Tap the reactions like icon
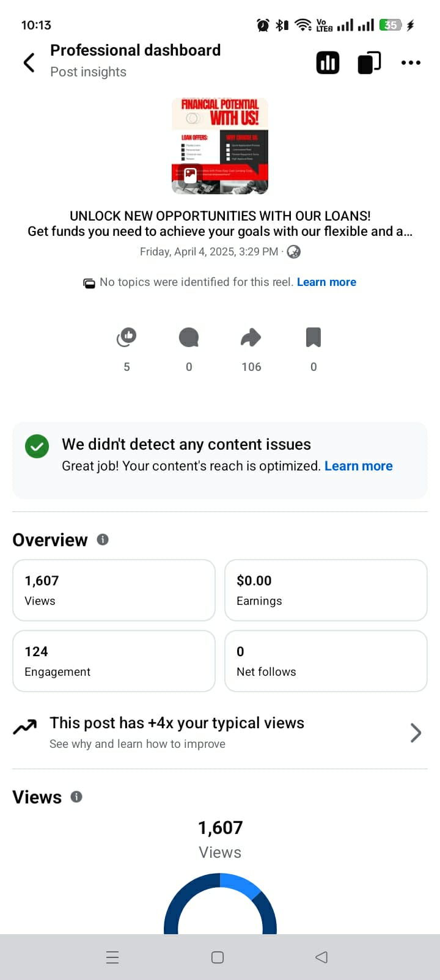This screenshot has width=440, height=980. [127, 337]
